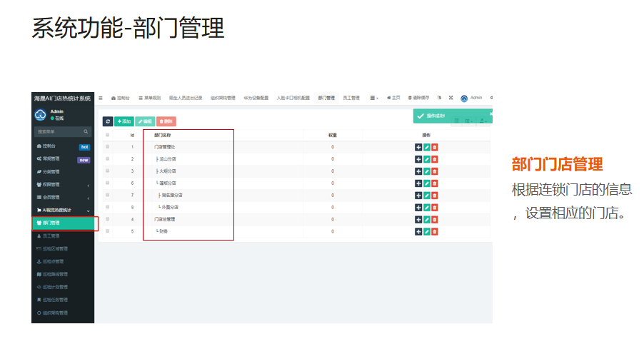Click the search icon in sidebar menu search

(x=86, y=132)
